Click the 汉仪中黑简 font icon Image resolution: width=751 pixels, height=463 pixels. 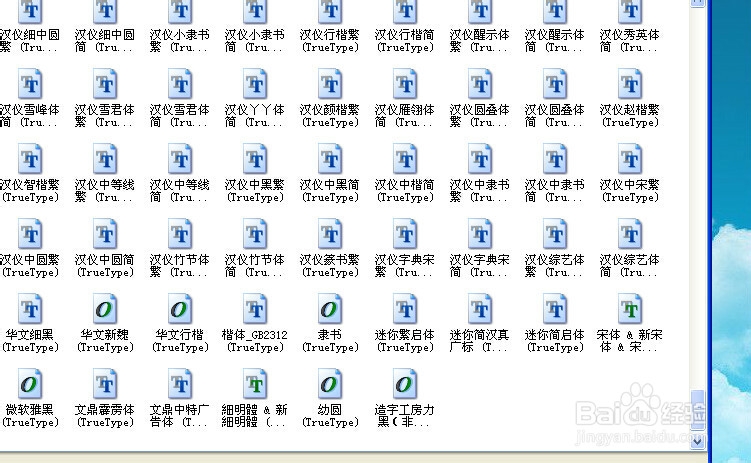[330, 159]
